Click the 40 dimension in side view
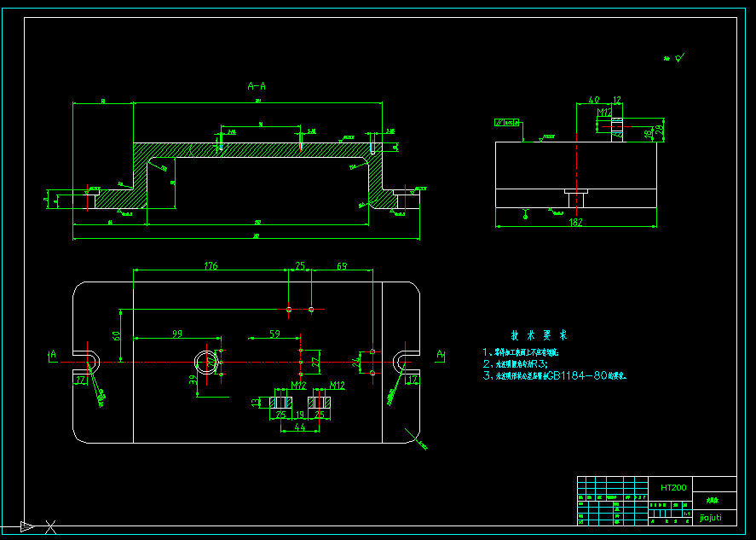Screen dimensions: 756x540 click(x=594, y=100)
